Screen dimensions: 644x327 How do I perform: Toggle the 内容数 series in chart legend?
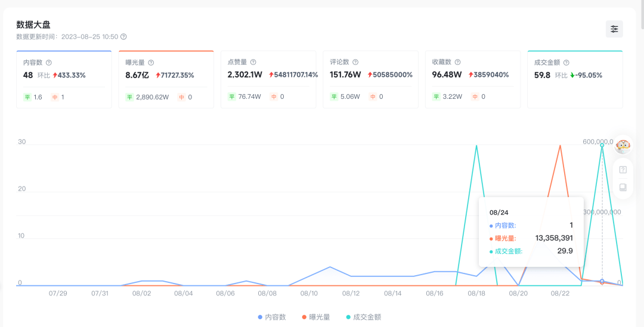coord(272,317)
